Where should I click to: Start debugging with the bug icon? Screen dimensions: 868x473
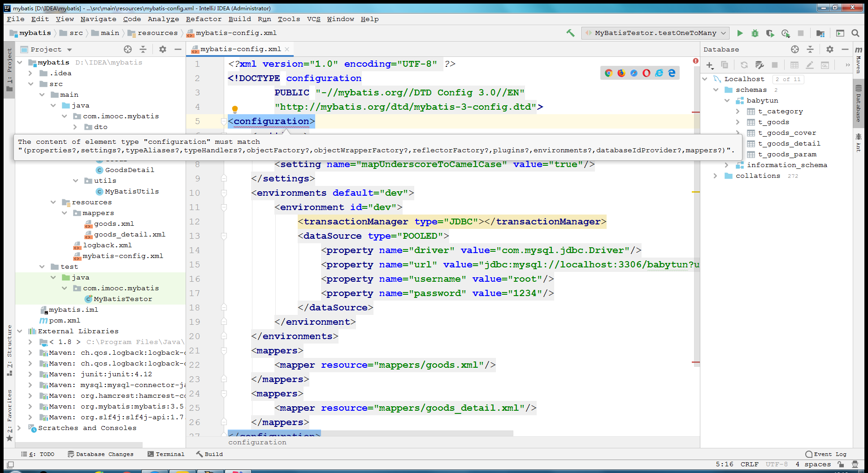(x=755, y=33)
